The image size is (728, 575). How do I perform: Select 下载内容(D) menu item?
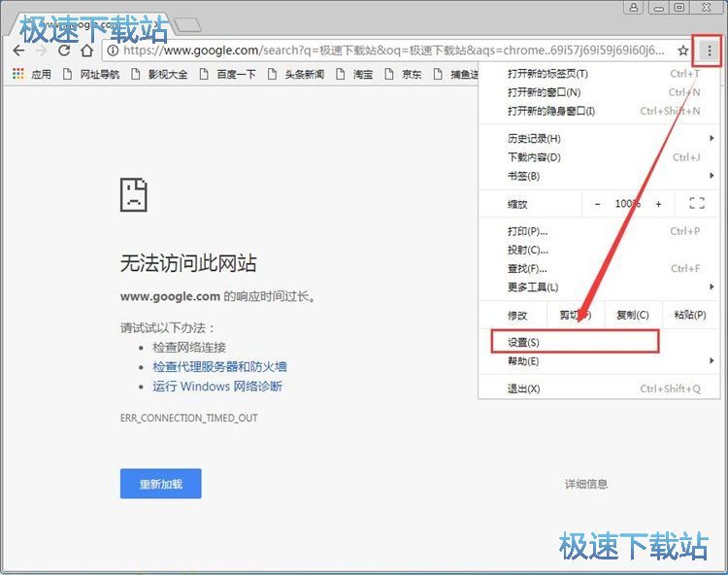(599, 157)
